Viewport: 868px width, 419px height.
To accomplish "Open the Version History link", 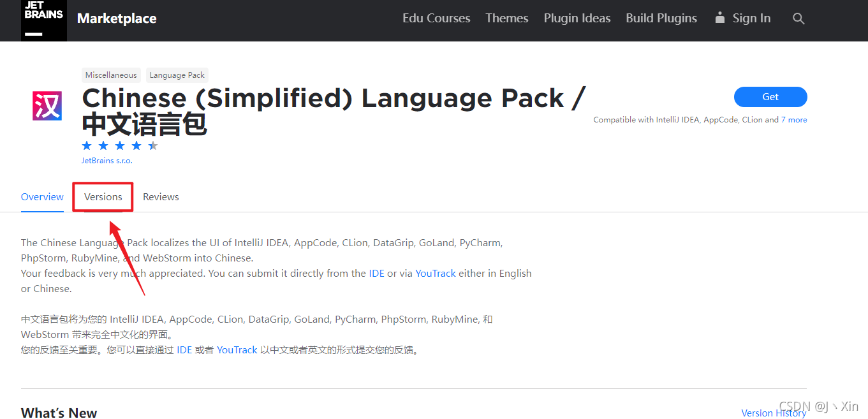I will [774, 413].
